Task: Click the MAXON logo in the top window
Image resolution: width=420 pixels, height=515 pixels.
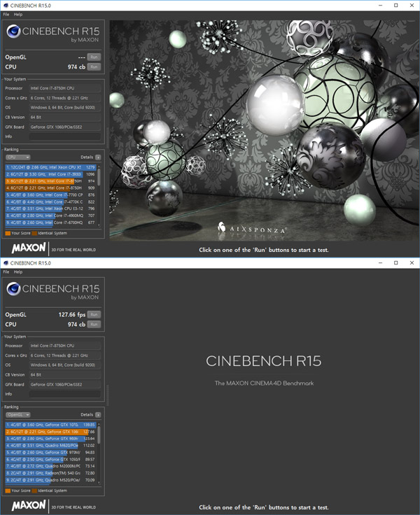Action: 29,248
